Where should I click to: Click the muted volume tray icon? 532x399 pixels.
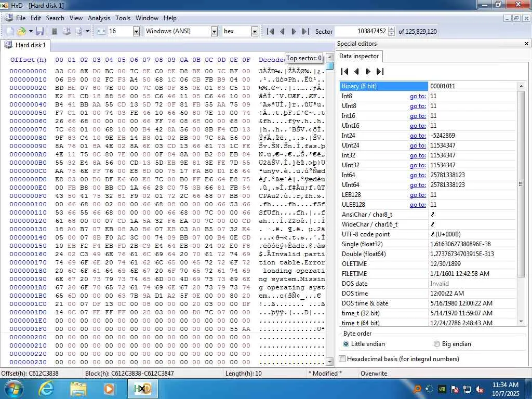[x=480, y=389]
